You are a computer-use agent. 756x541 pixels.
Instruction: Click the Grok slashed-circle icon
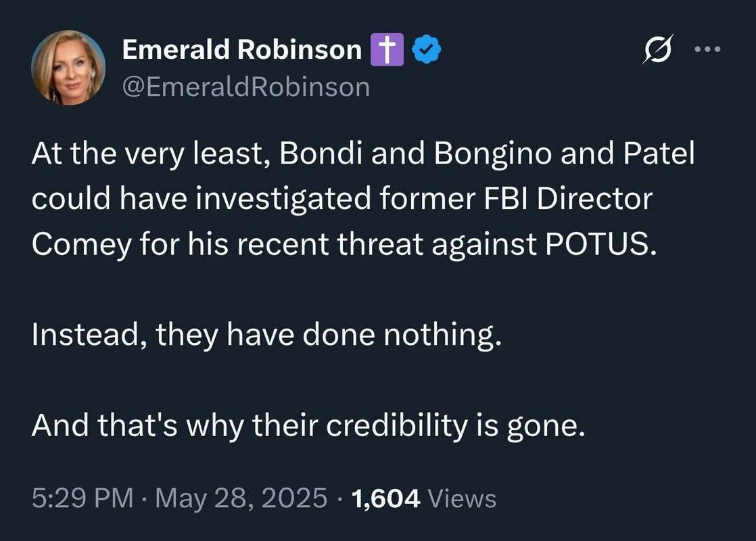tap(655, 50)
